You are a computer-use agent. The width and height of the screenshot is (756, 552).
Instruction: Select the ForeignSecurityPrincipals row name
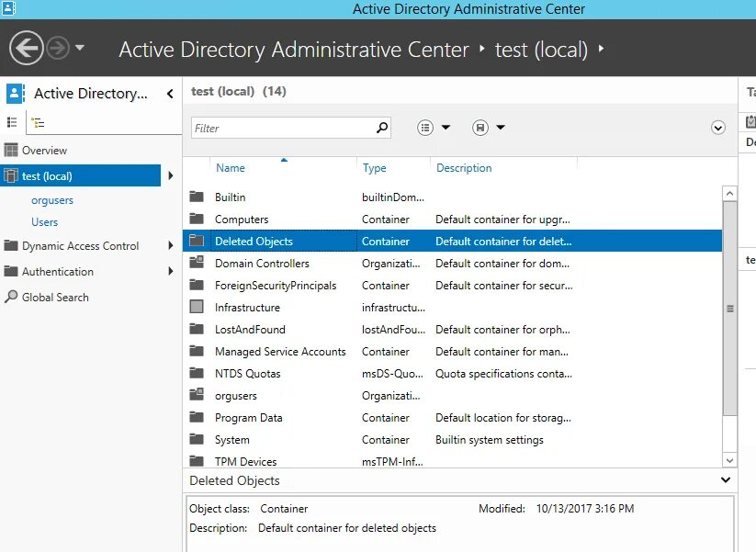(x=276, y=286)
